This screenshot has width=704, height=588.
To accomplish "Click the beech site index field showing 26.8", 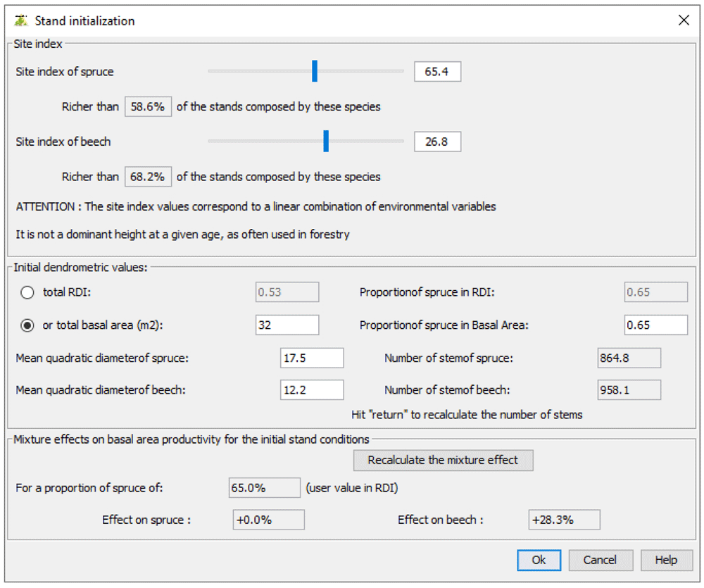I will [437, 142].
